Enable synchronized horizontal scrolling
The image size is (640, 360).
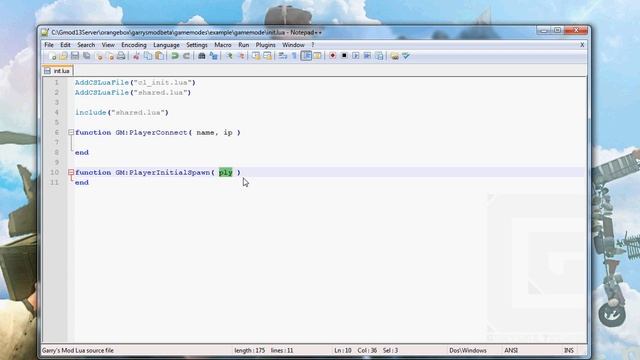tap(267, 56)
